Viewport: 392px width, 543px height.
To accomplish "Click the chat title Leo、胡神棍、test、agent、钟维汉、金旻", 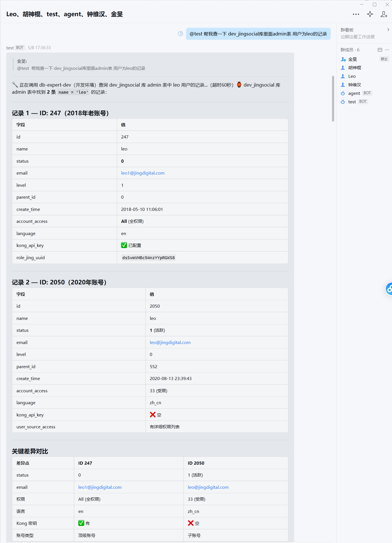I will [65, 14].
